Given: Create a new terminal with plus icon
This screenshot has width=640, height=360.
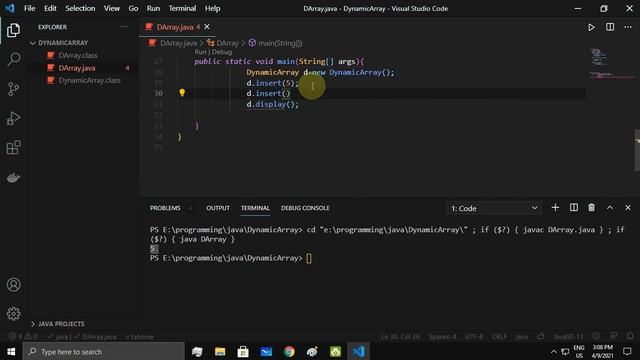Looking at the screenshot, I should pyautogui.click(x=555, y=208).
